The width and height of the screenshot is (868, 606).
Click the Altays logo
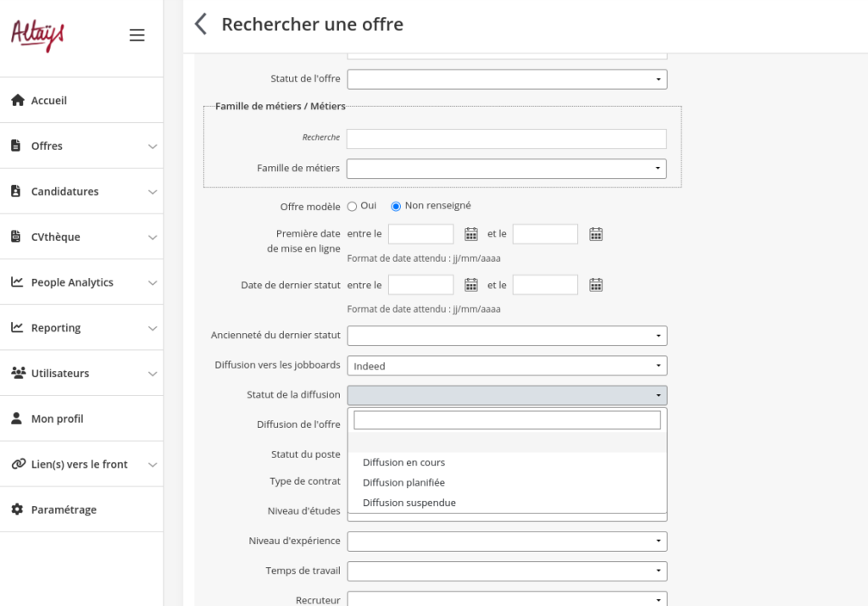(x=37, y=35)
